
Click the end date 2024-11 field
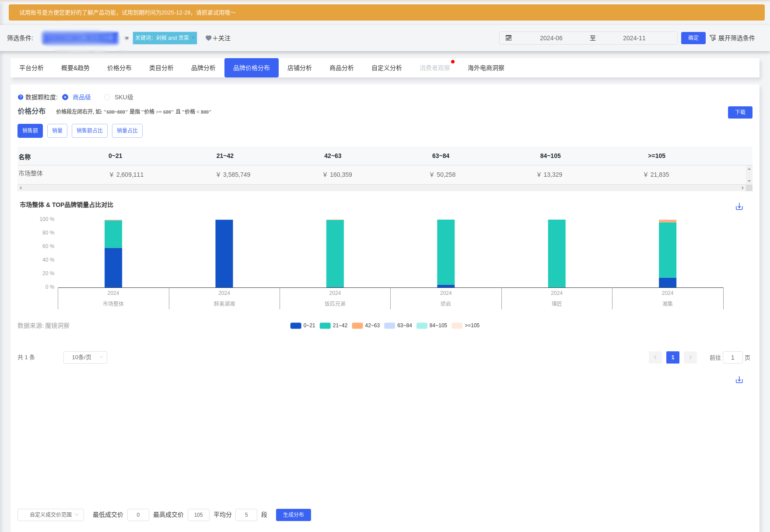coord(634,38)
